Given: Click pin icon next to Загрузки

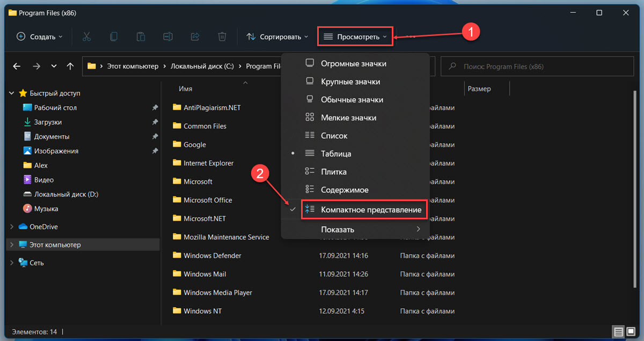Looking at the screenshot, I should [155, 122].
